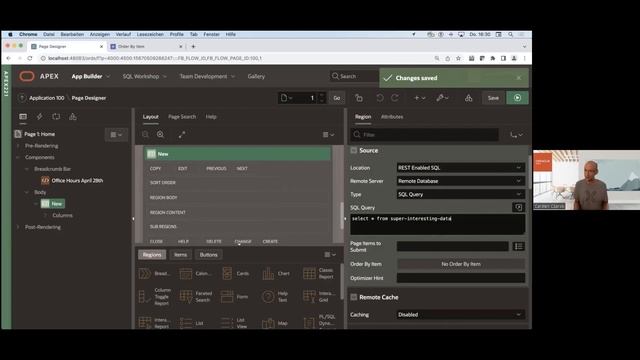
Task: Open the Caching dropdown
Action: pyautogui.click(x=460, y=315)
